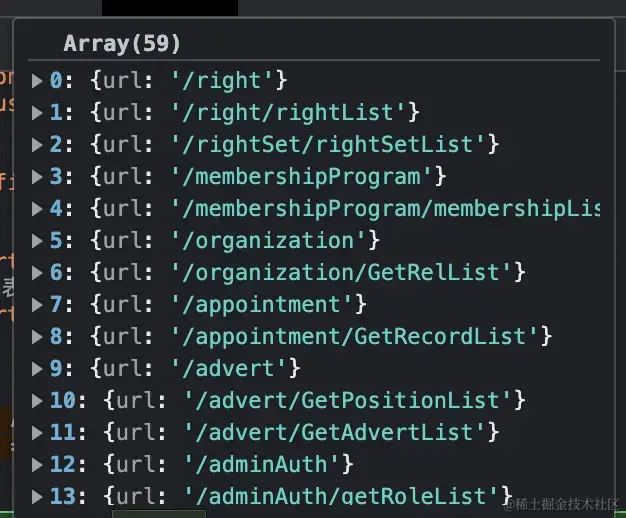This screenshot has width=626, height=518.
Task: Expand array item 11 '/advert/GetAdvertList'
Action: coord(37,433)
